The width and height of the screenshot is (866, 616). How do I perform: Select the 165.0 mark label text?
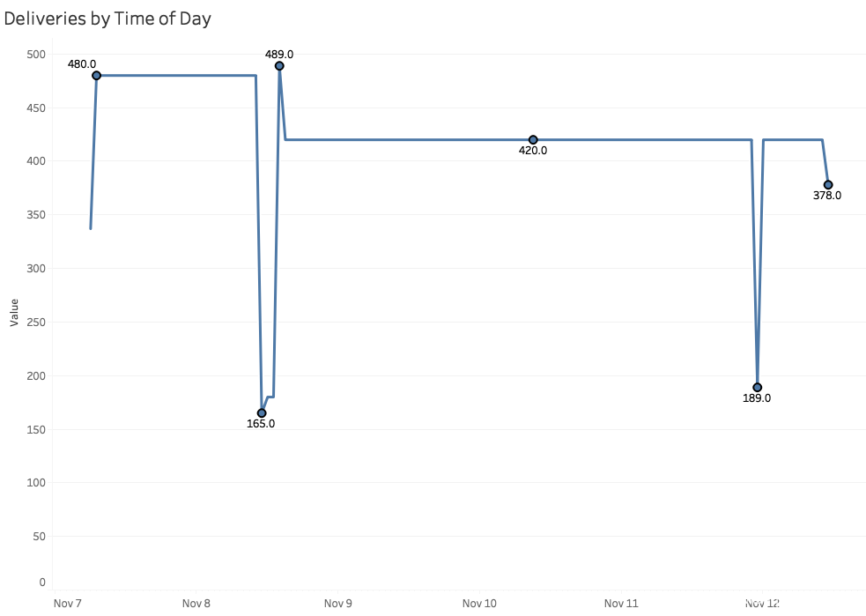click(x=261, y=424)
